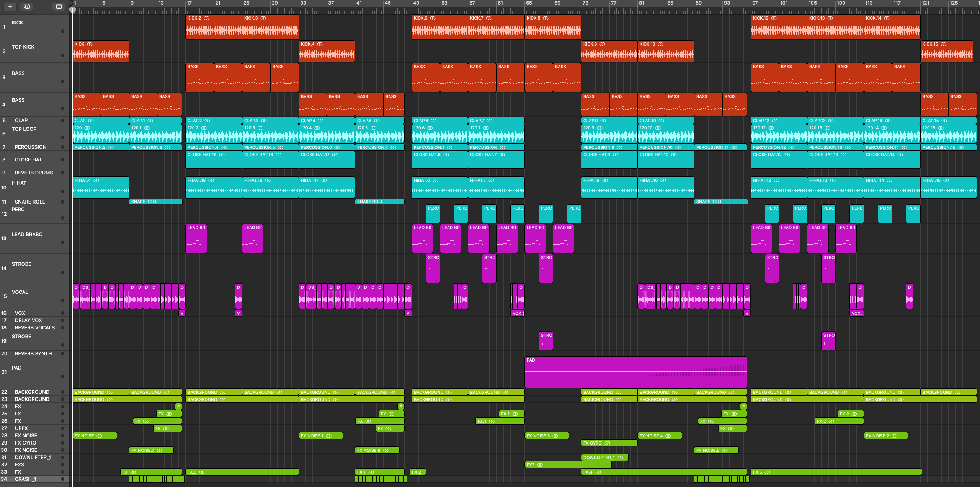
Task: Toggle the dot button on LEAD BRABO track
Action: coord(62,243)
